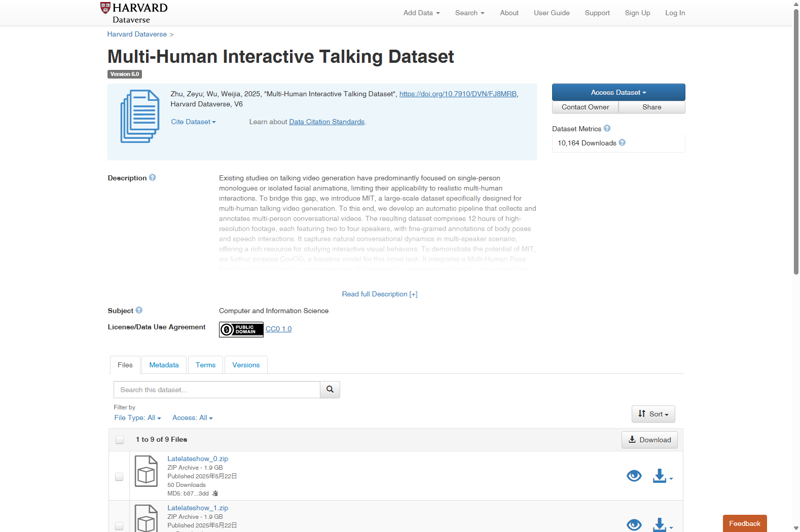Screen dimensions: 800x532
Task: Click the Public Domain CC0 license badge
Action: [241, 329]
